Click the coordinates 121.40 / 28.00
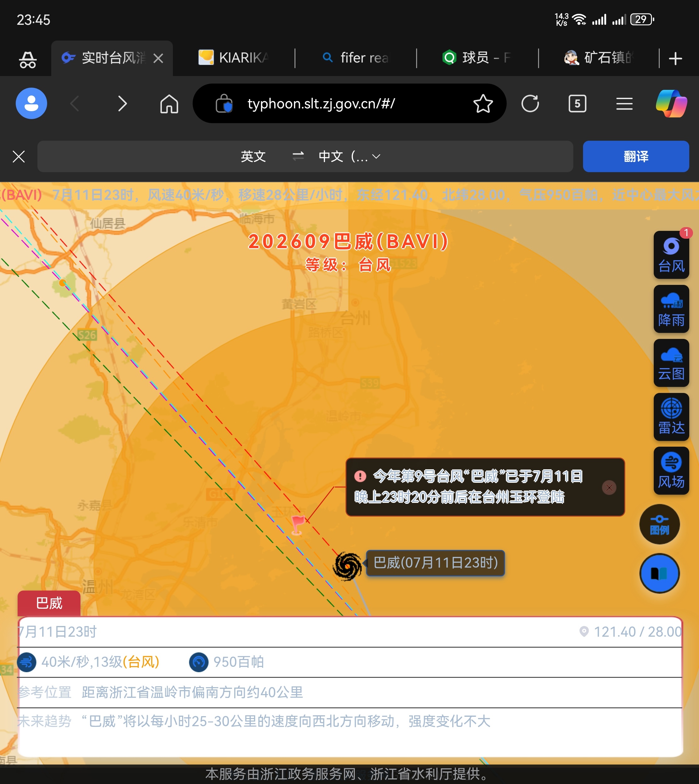This screenshot has height=784, width=699. (637, 632)
